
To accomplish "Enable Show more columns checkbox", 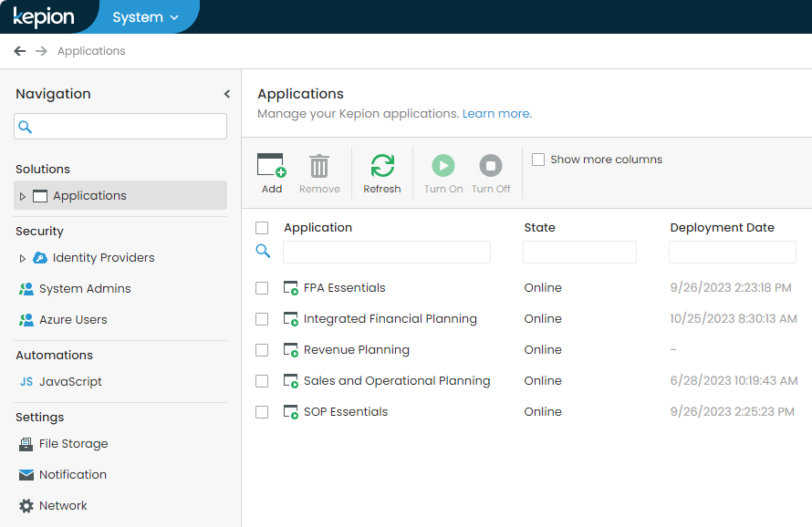I will point(538,160).
